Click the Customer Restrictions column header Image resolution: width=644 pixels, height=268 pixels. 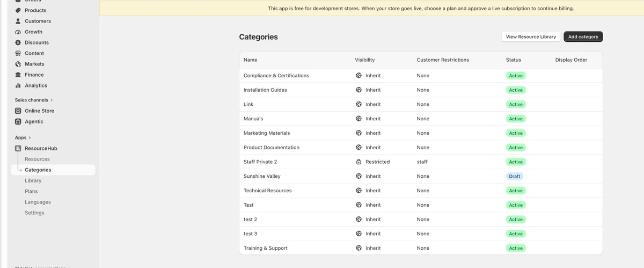pyautogui.click(x=443, y=60)
